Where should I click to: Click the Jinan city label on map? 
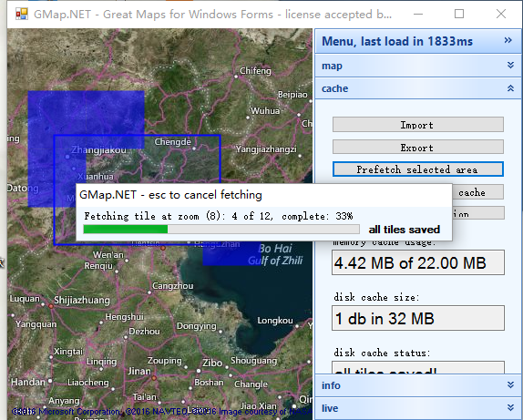(x=139, y=371)
